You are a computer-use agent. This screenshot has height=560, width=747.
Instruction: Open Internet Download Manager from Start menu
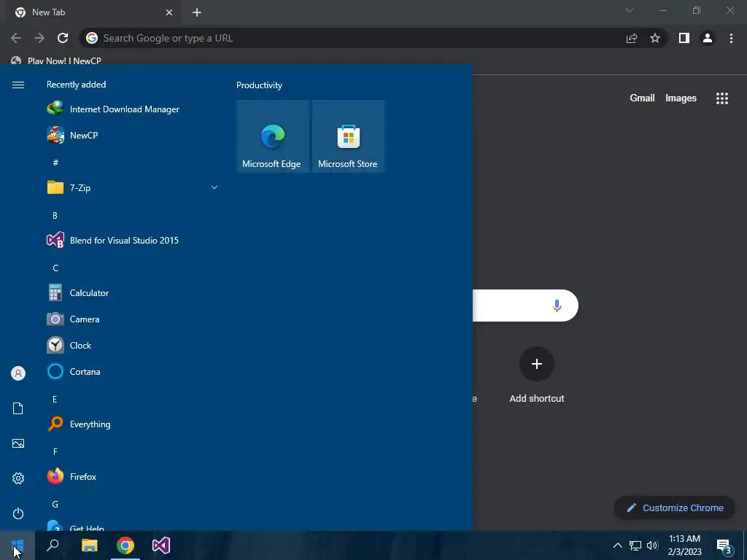point(133,109)
